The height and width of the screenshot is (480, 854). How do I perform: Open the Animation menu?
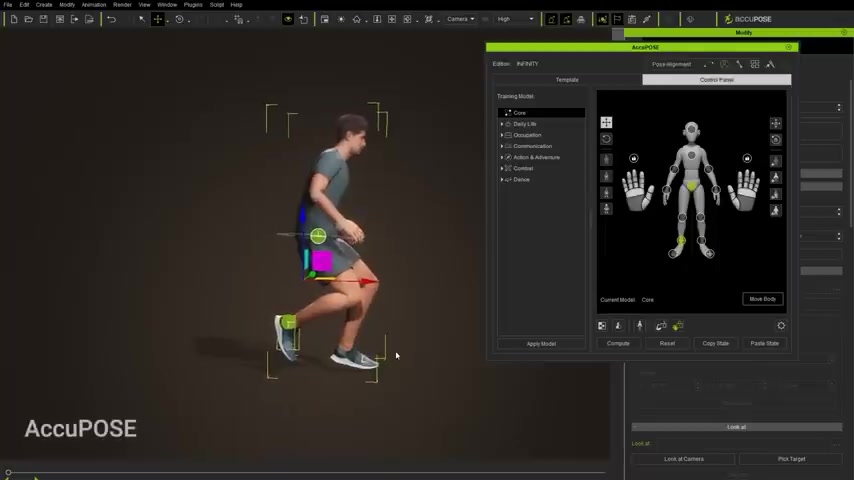click(94, 4)
